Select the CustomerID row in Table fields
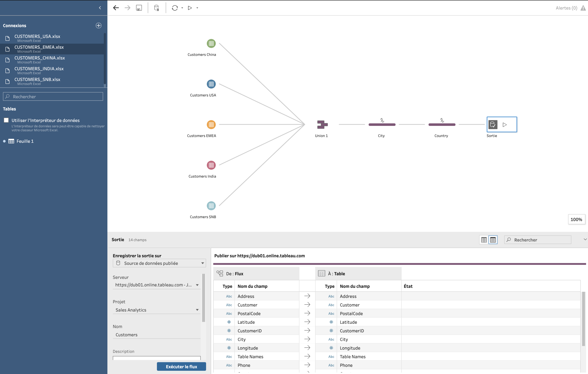Viewport: 588px width, 374px height. coord(358,331)
